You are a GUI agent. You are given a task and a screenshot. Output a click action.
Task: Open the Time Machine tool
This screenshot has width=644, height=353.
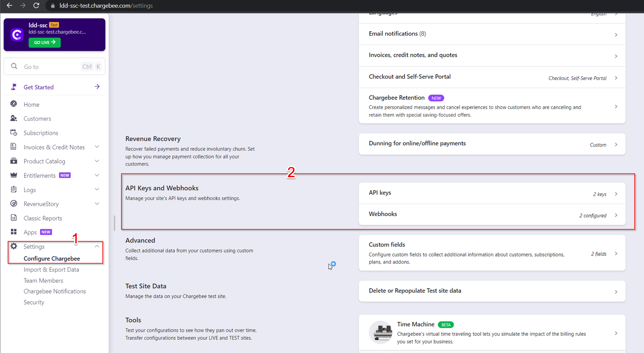[492, 332]
